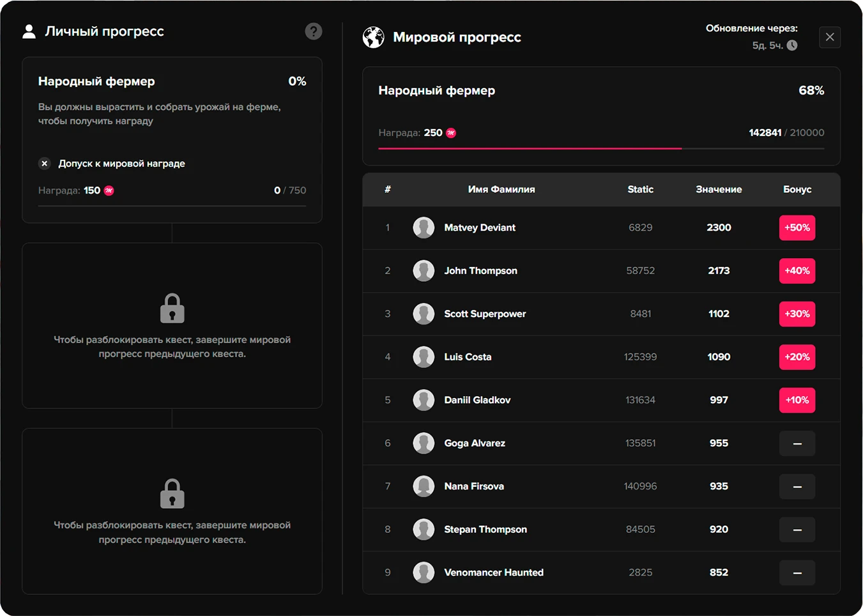Click the first quest padlock icon
This screenshot has width=863, height=616.
(x=172, y=309)
